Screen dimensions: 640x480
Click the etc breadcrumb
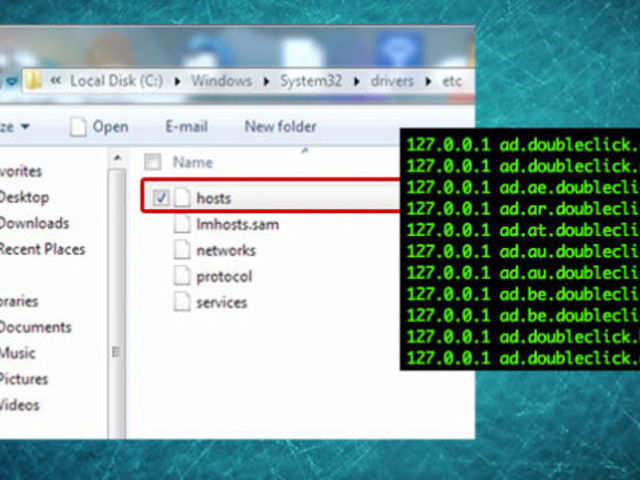[x=452, y=81]
